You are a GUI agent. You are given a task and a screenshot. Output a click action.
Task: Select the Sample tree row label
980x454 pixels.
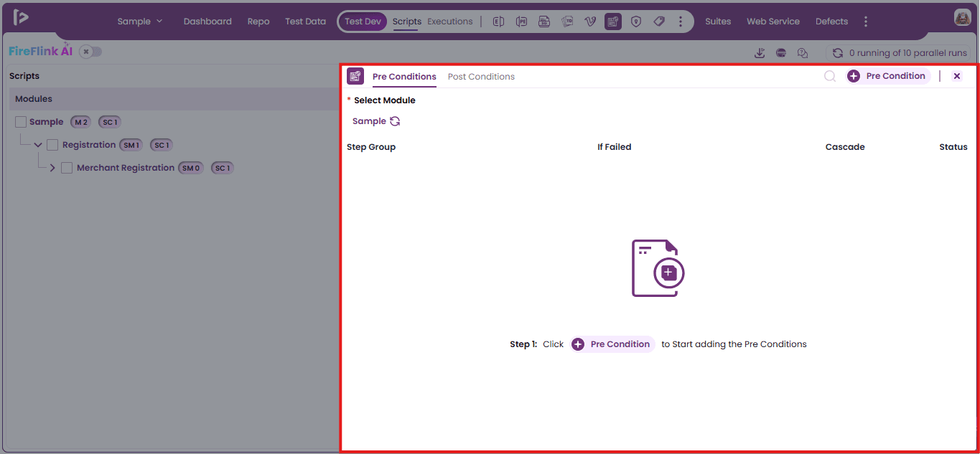(46, 122)
